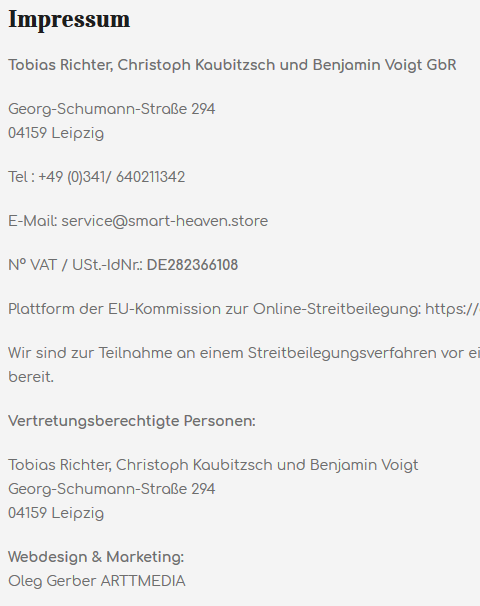Click the Oleg Gerber ARTTMEDIA credit

point(97,581)
